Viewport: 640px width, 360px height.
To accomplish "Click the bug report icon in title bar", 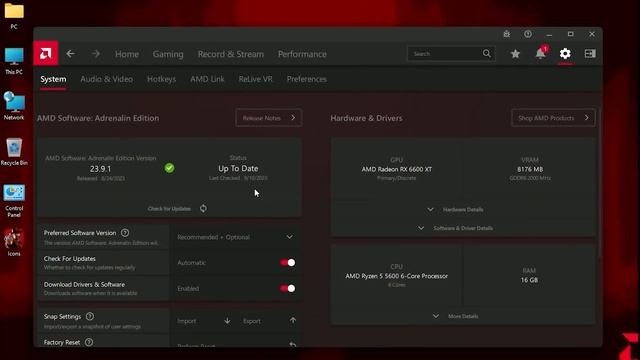I will (x=507, y=34).
